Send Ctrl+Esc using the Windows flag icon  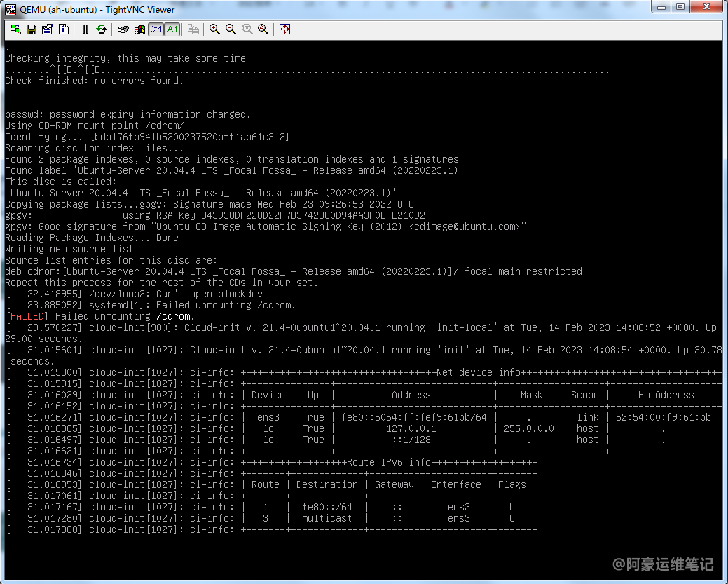point(139,29)
